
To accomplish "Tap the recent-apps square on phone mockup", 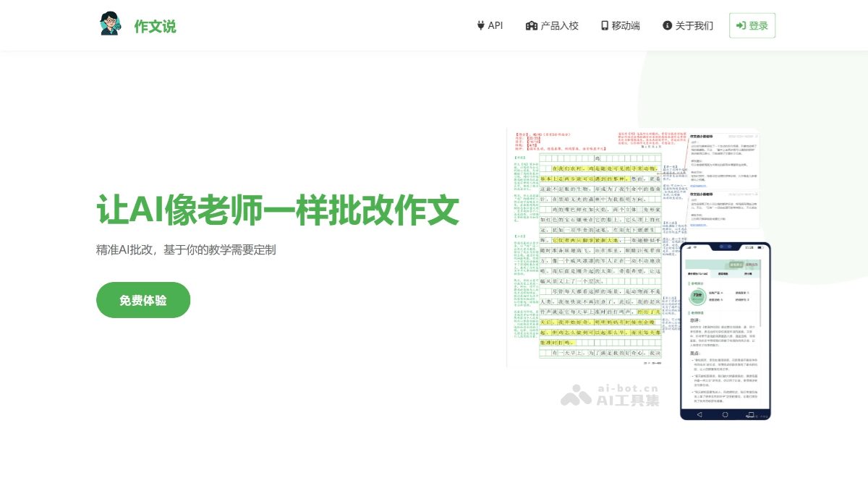I will (752, 414).
